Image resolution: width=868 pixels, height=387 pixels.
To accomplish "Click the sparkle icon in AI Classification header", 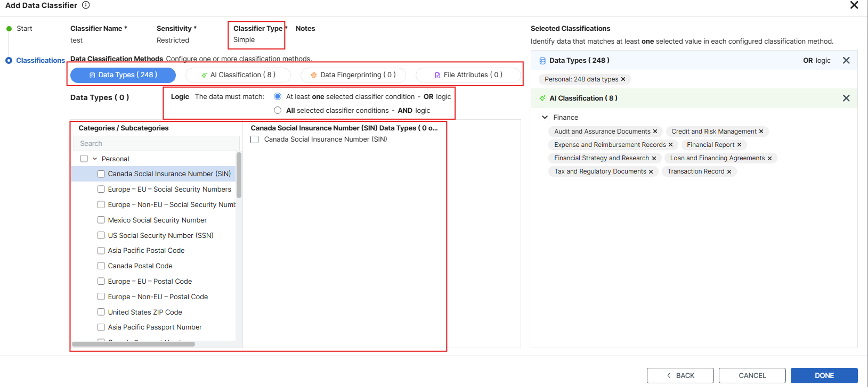I will [x=542, y=98].
